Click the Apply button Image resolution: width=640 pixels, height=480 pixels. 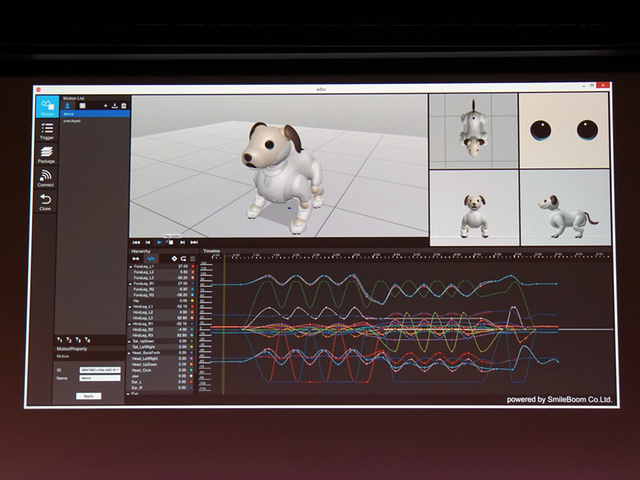tap(89, 396)
